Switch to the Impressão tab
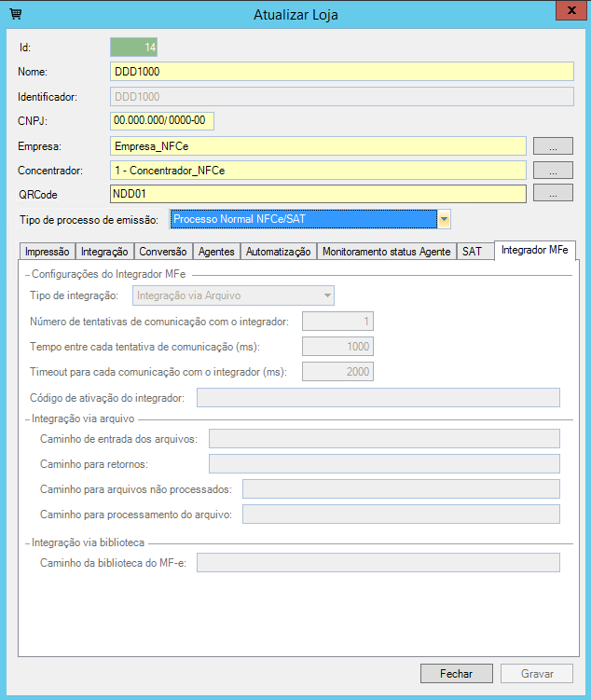 coord(48,252)
